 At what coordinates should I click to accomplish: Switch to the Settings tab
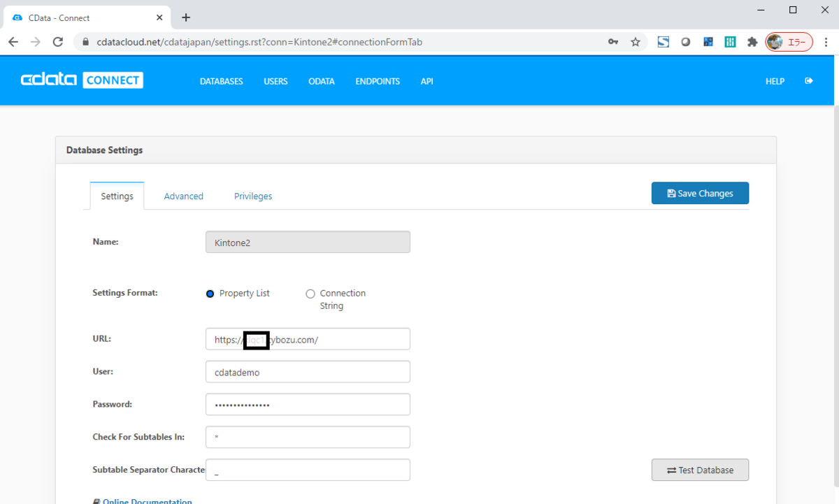(x=117, y=196)
